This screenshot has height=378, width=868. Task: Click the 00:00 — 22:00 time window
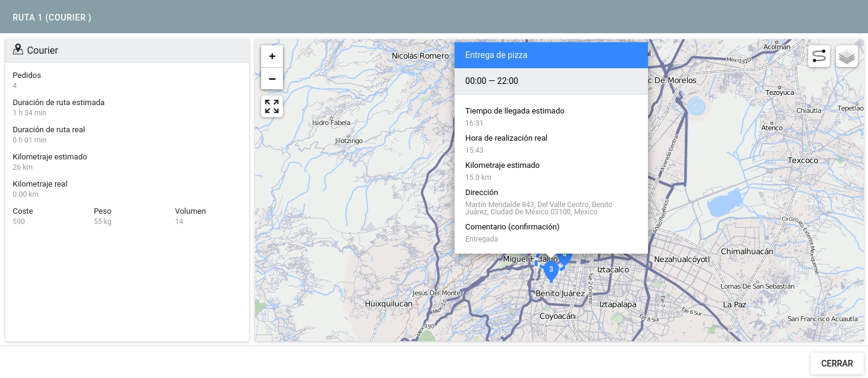click(x=491, y=81)
